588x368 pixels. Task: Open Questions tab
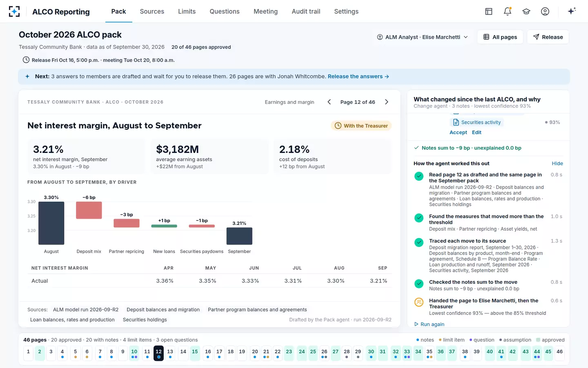click(225, 11)
